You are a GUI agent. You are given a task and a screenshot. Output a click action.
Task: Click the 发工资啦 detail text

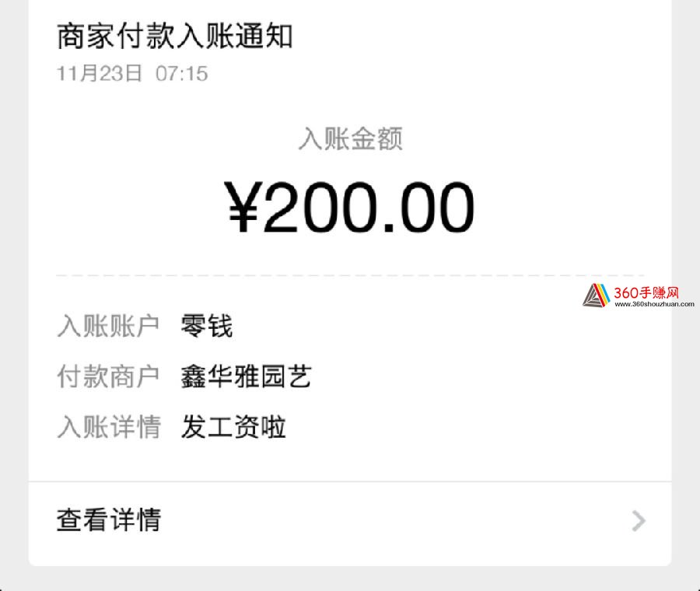click(233, 427)
